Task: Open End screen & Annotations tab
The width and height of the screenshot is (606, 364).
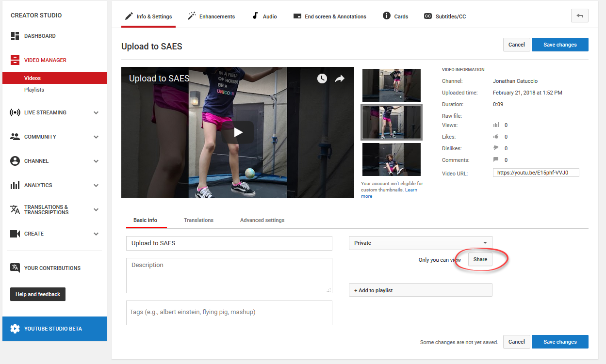Action: coord(330,16)
